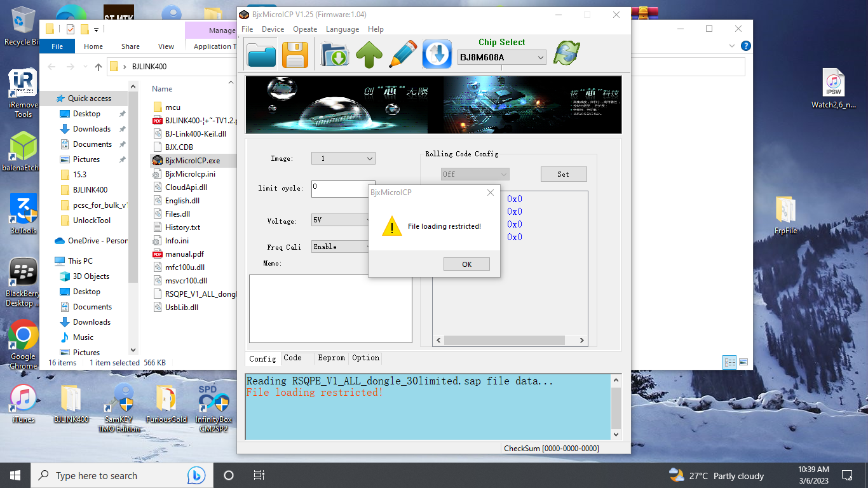Viewport: 868px width, 488px height.
Task: Click the folder with green download arrow icon
Action: 335,55
